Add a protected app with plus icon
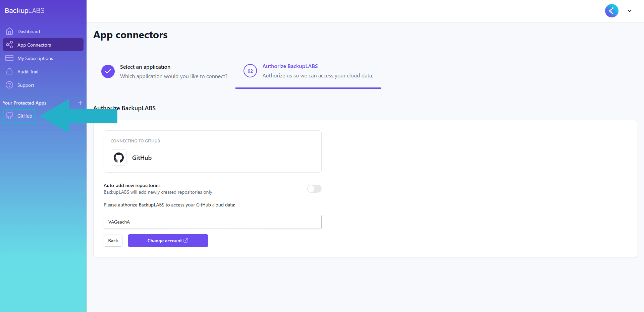The image size is (644, 312). [x=80, y=103]
